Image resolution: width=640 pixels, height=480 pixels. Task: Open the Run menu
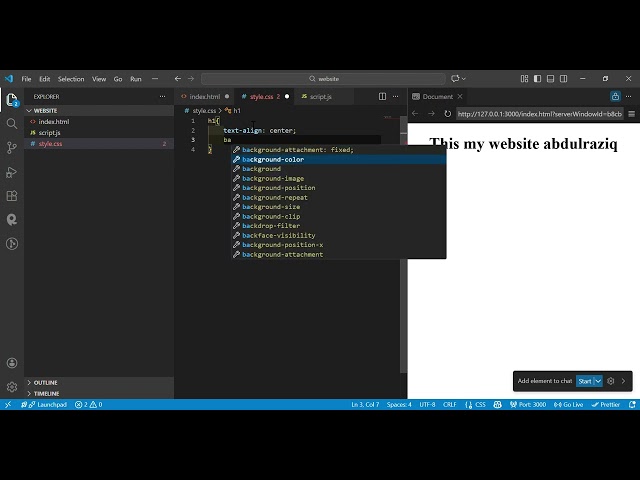[136, 79]
